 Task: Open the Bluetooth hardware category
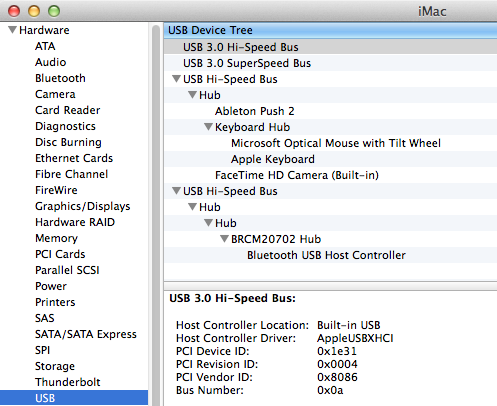[x=60, y=78]
